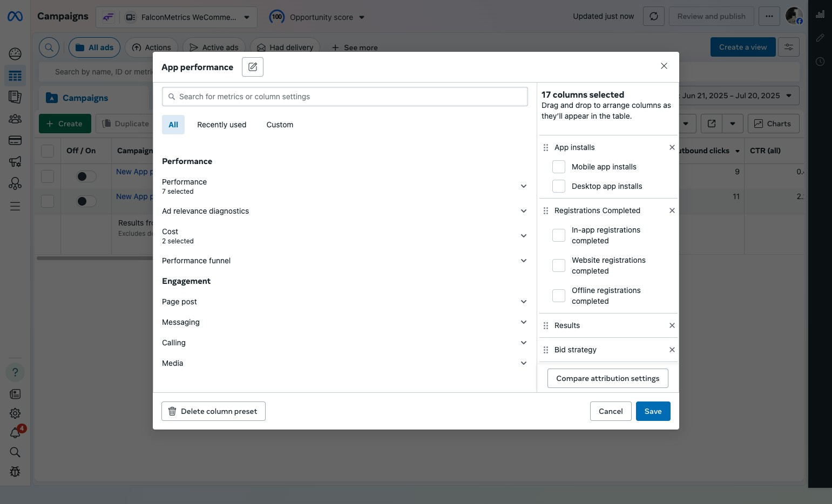
Task: Expand the Cost metrics section
Action: tap(523, 236)
